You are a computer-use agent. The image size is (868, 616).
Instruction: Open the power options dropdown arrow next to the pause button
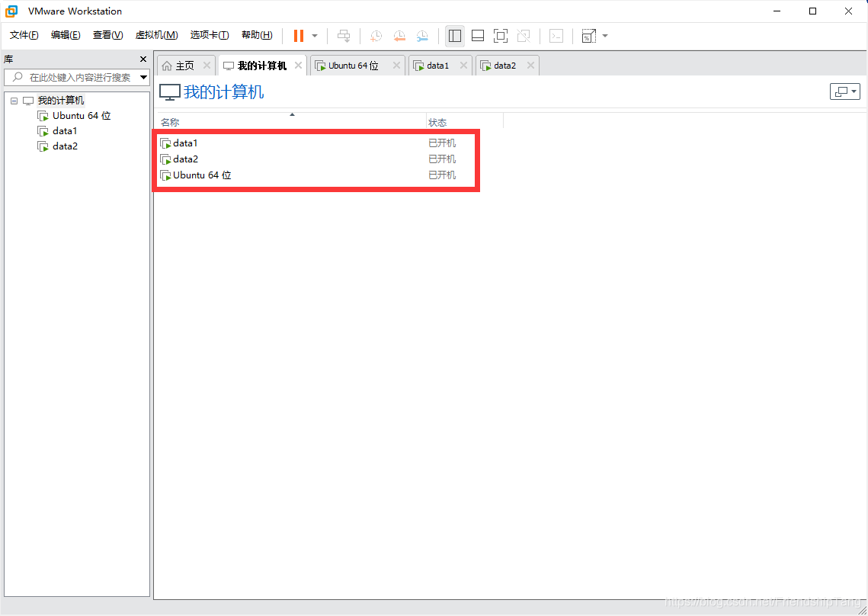pos(315,36)
